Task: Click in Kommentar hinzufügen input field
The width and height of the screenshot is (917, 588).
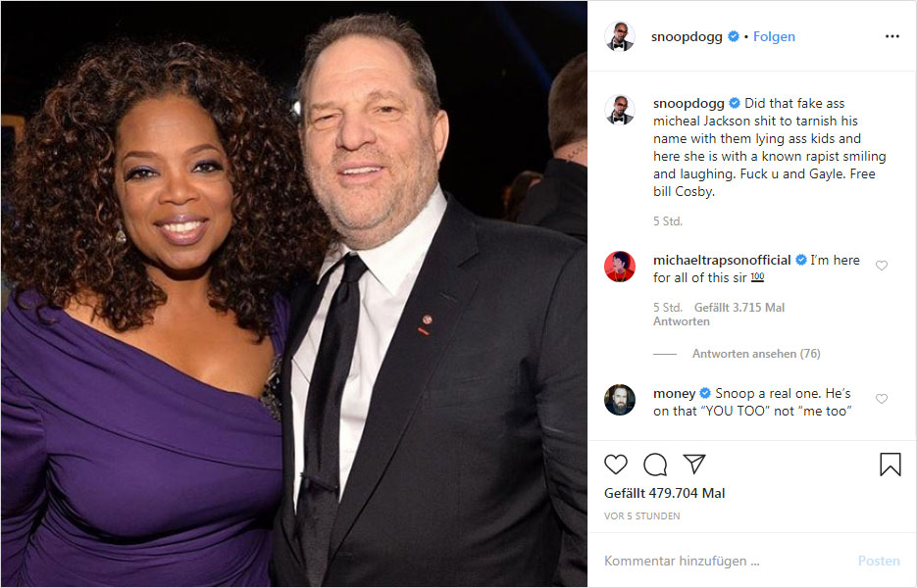Action: coord(726,561)
